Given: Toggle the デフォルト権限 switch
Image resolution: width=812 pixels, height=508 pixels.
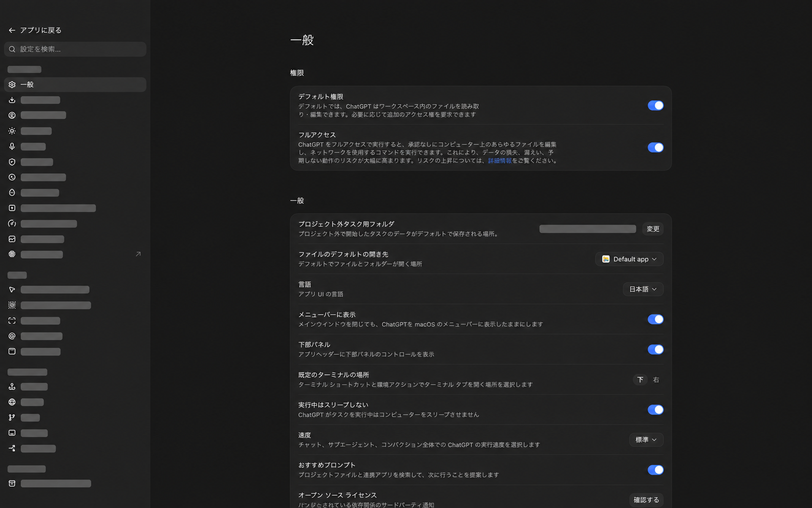Looking at the screenshot, I should tap(655, 105).
